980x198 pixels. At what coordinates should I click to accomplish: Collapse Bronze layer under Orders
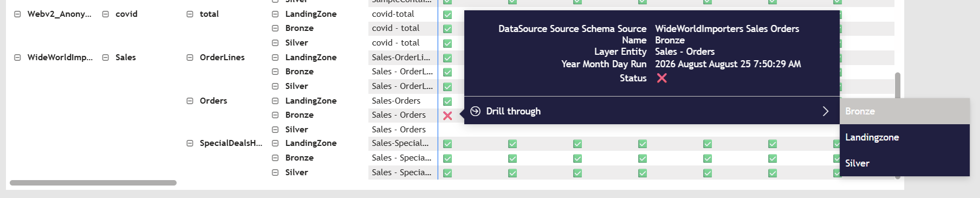(x=275, y=115)
